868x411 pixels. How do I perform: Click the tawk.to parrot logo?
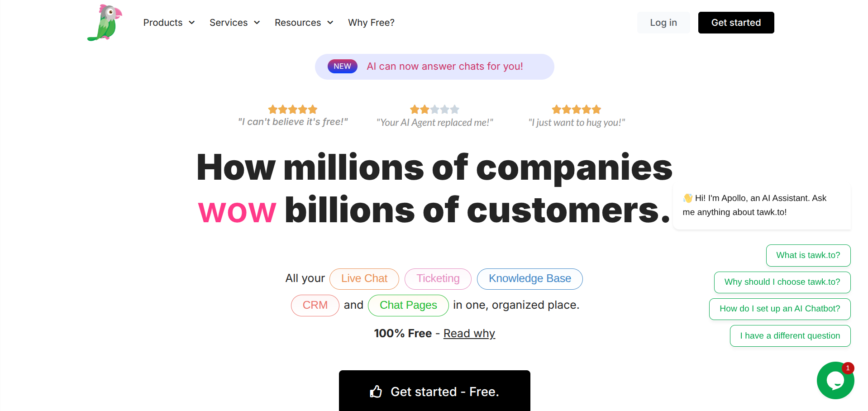105,23
